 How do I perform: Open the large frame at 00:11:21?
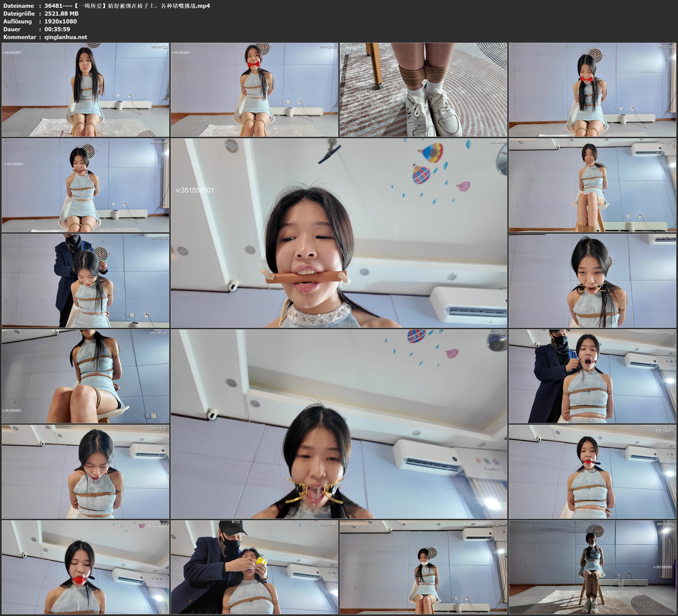[x=339, y=233]
